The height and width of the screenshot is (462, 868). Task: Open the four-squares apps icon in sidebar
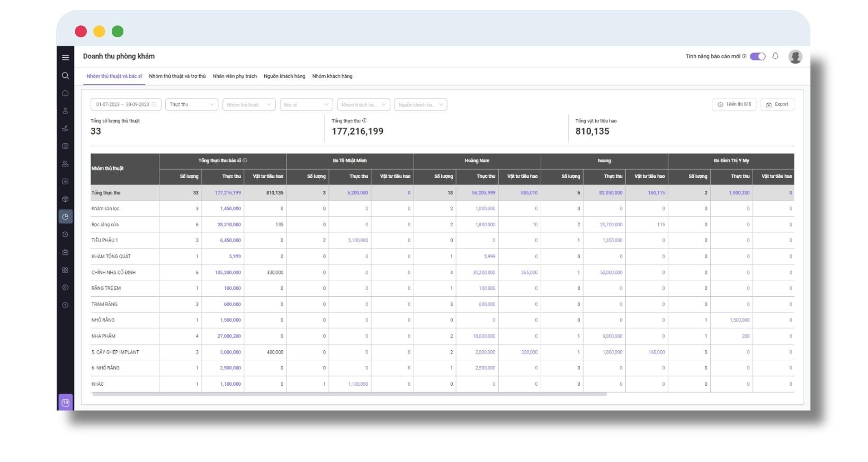coord(65,270)
